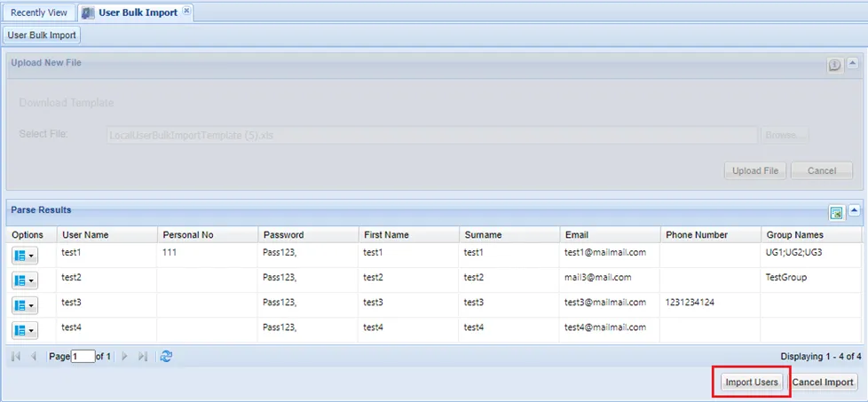The image size is (868, 402).
Task: Focus the page number input field
Action: click(x=83, y=357)
